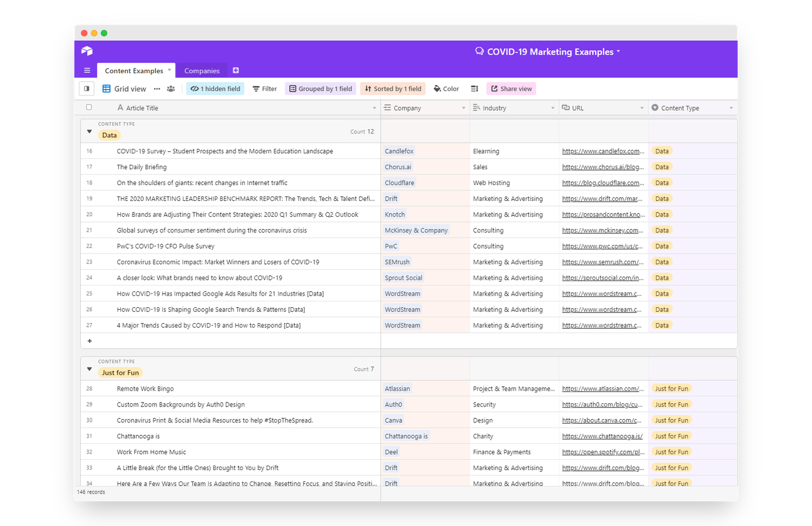The image size is (812, 526).
Task: Open the Color paint bucket option
Action: pyautogui.click(x=446, y=89)
